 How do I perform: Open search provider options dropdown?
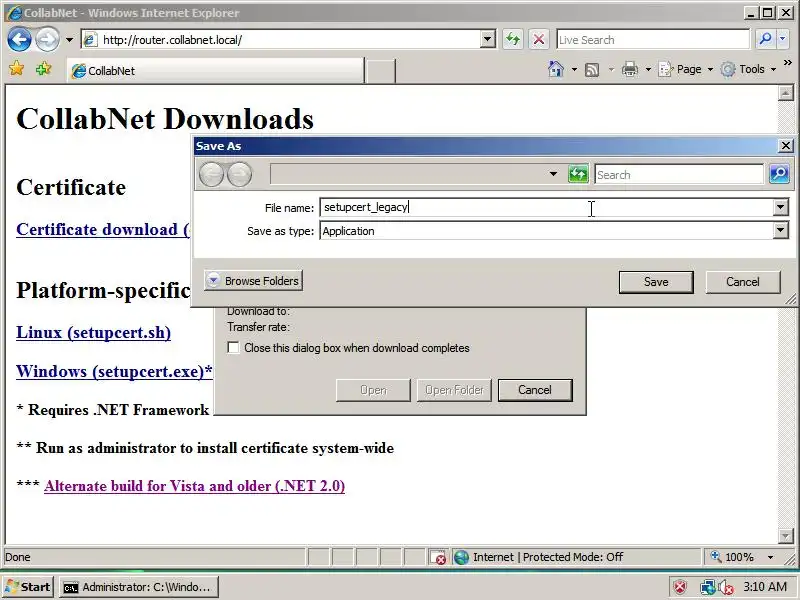coord(783,39)
